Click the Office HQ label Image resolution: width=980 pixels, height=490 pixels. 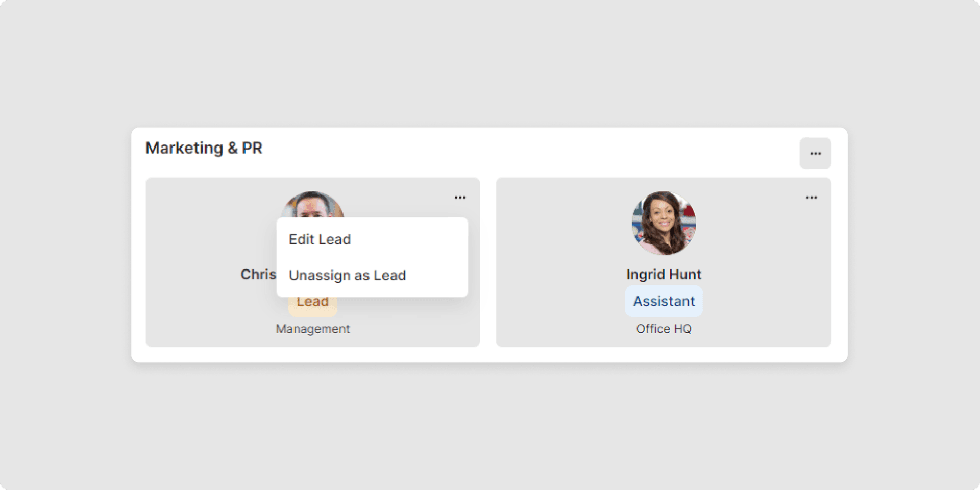664,329
